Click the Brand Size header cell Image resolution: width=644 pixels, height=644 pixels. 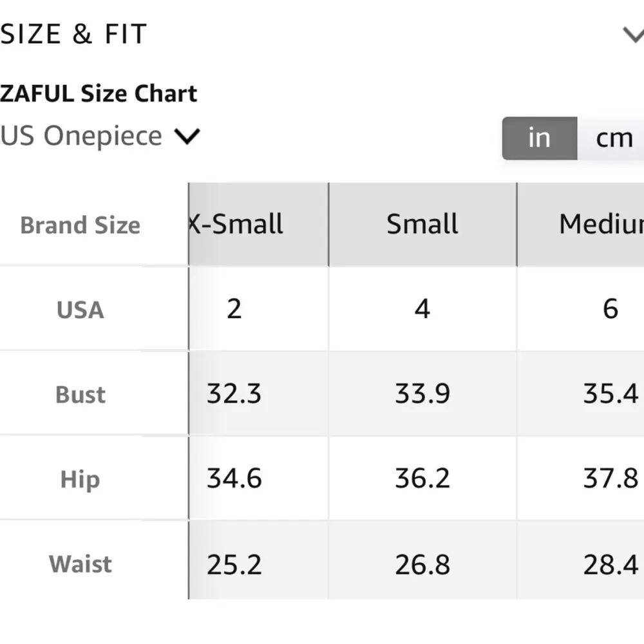tap(80, 225)
